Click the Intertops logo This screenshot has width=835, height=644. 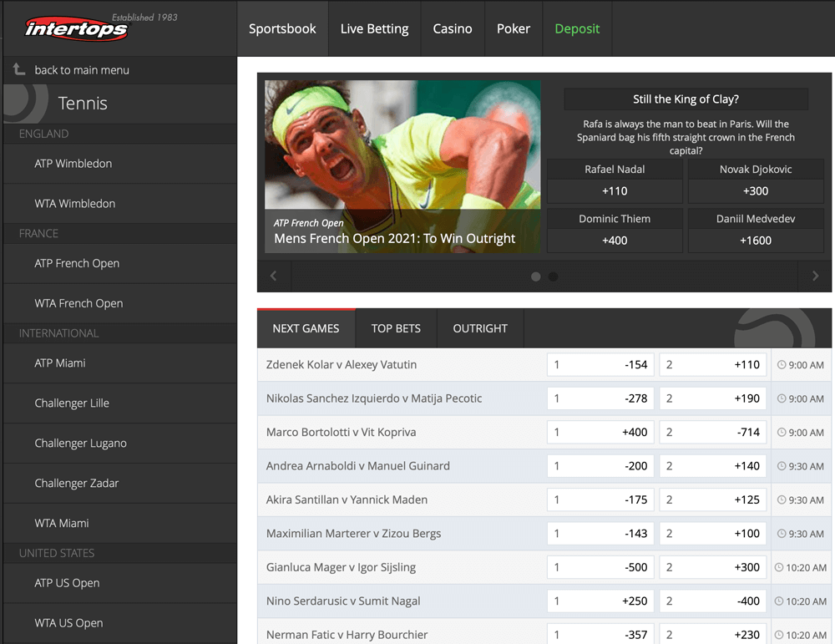coord(76,28)
